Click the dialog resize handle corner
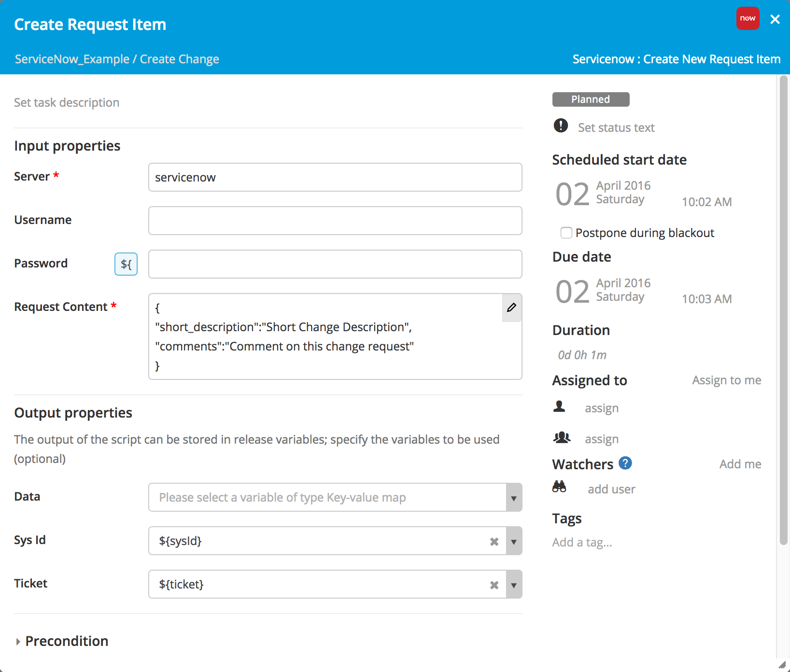The height and width of the screenshot is (672, 790). pos(782,665)
